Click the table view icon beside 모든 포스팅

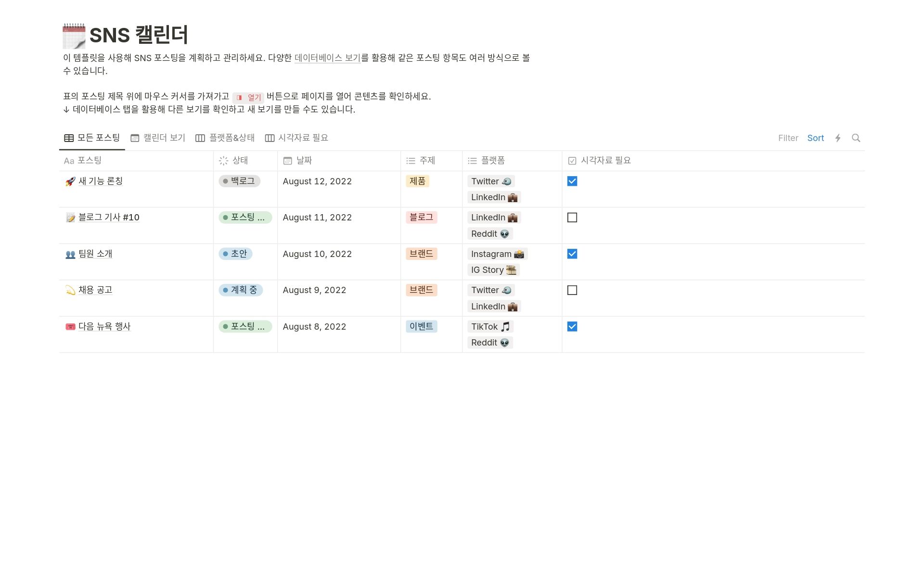(68, 138)
